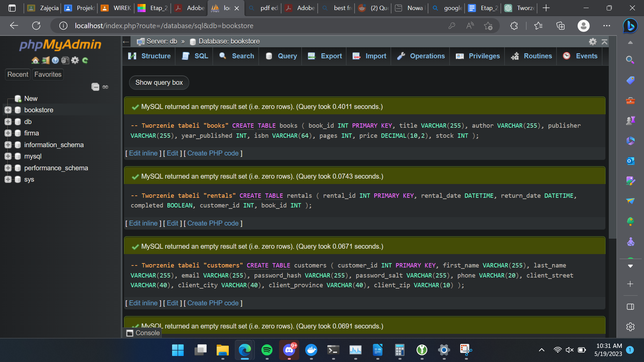This screenshot has height=362, width=644.
Task: Open the SQL tab
Action: pos(196,56)
